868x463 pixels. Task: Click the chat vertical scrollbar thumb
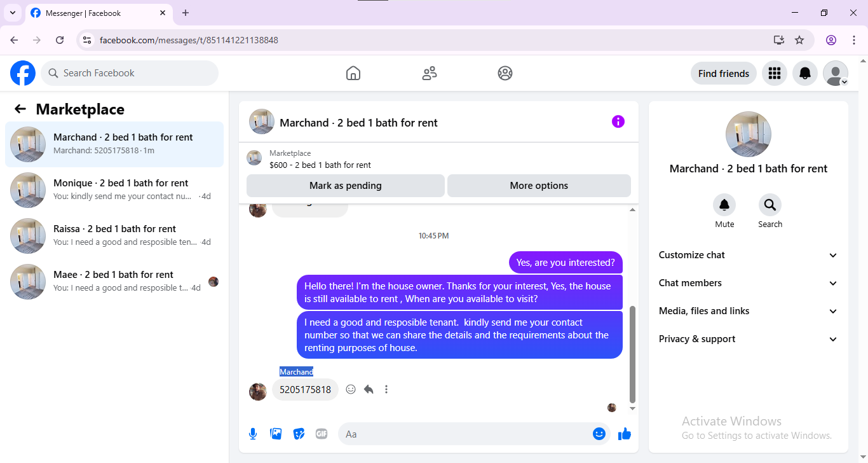(x=632, y=354)
